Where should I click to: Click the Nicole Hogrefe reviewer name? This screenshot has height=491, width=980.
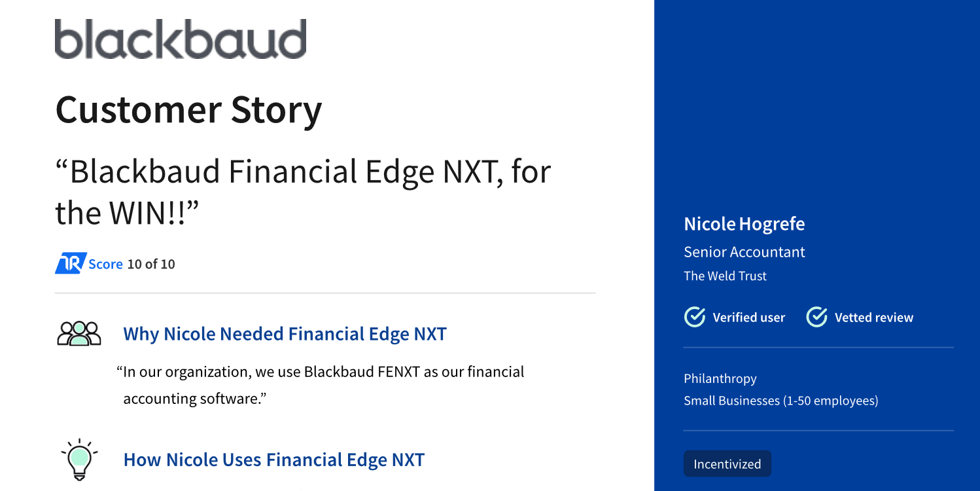[x=744, y=224]
